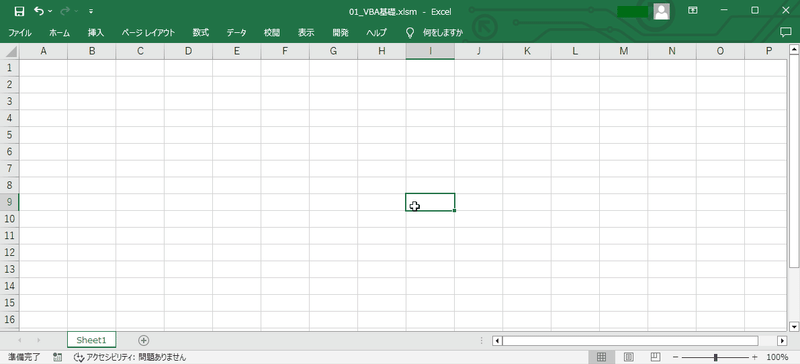800x364 pixels.
Task: Select column D header
Action: coord(188,51)
